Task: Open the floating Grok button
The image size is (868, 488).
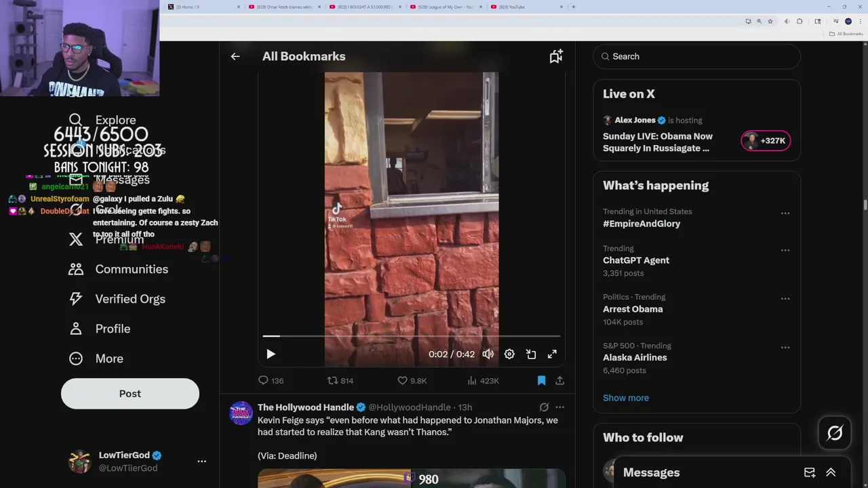Action: click(835, 433)
